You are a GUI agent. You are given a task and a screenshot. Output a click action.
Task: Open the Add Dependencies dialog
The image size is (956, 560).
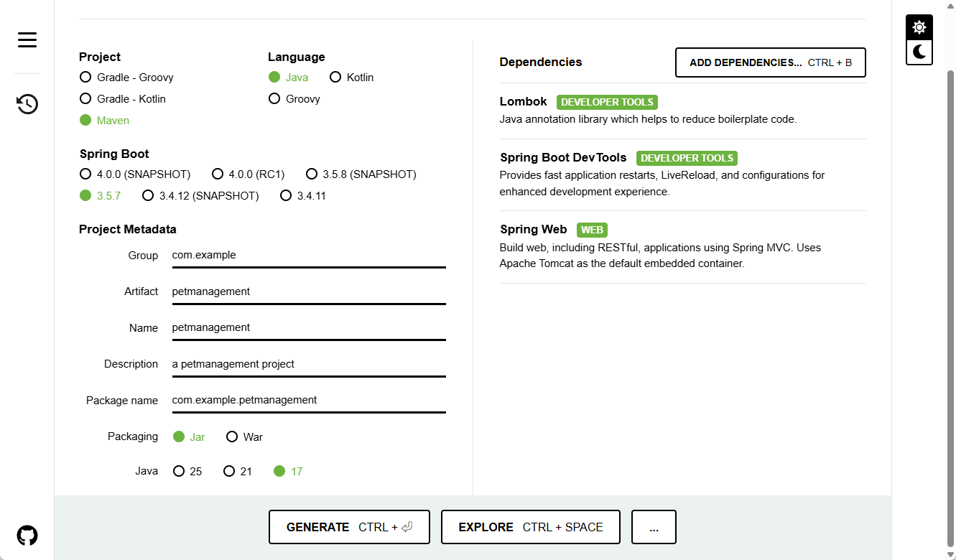click(x=770, y=62)
